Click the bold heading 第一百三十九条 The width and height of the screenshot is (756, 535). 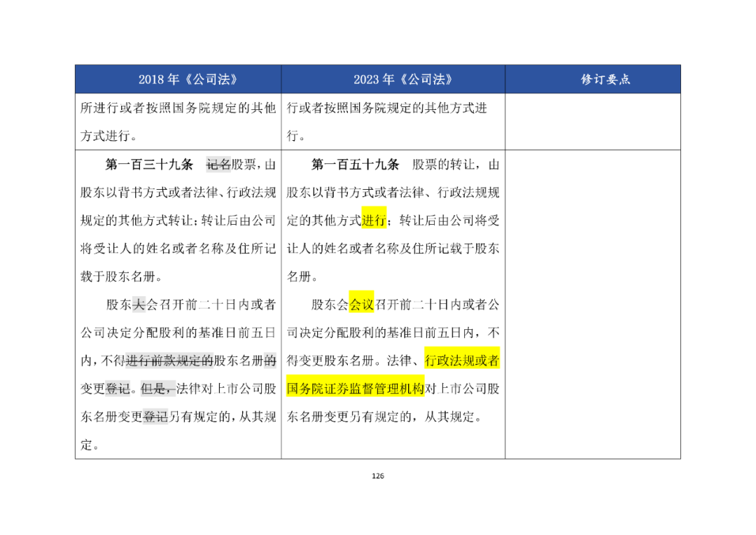coord(149,165)
